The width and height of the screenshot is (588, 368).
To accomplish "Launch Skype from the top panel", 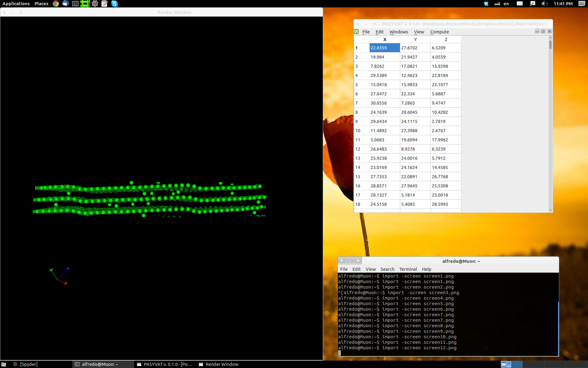I will tap(115, 4).
